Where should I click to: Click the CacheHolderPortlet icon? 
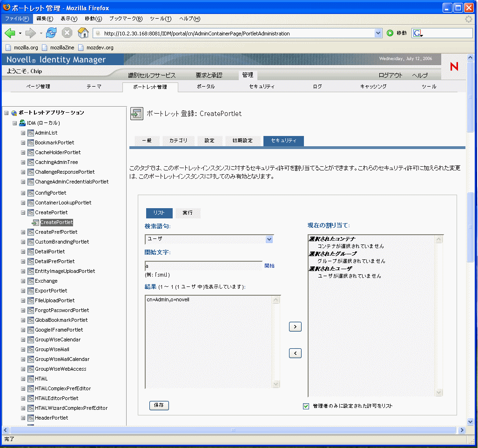[x=30, y=152]
